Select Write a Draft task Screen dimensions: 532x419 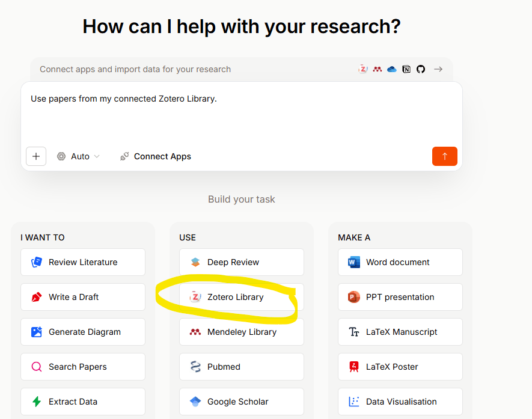coord(83,297)
